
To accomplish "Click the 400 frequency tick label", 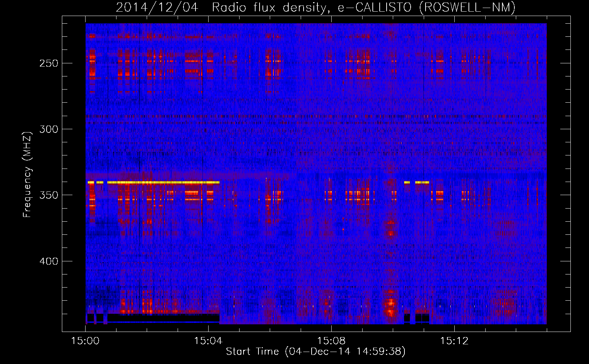I will 49,261.
